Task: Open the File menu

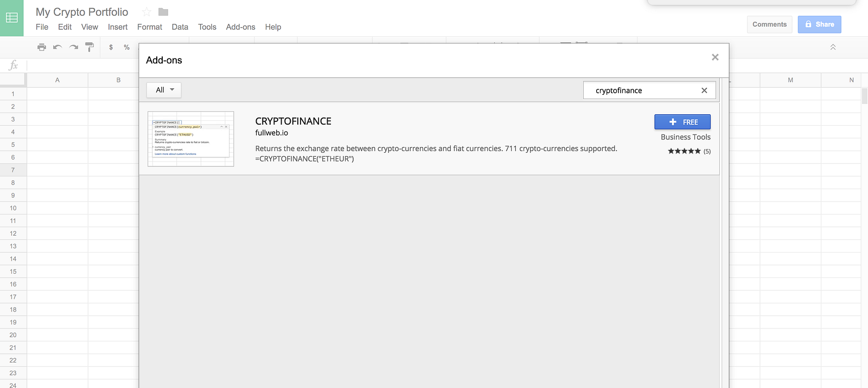Action: pyautogui.click(x=42, y=27)
